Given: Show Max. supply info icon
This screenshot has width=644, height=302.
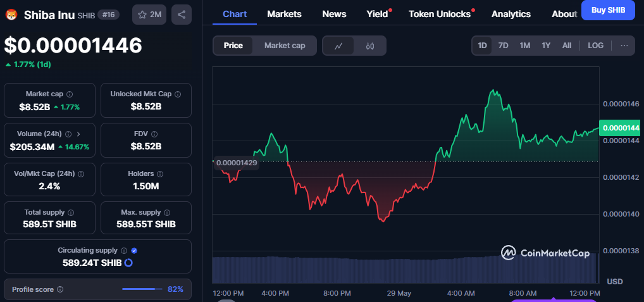Looking at the screenshot, I should coord(167,213).
